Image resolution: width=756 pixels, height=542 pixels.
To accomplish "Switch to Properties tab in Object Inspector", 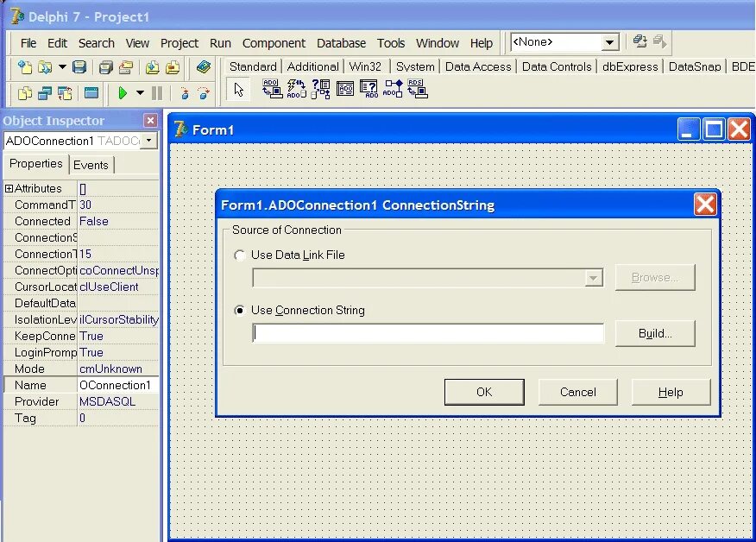I will [x=35, y=164].
